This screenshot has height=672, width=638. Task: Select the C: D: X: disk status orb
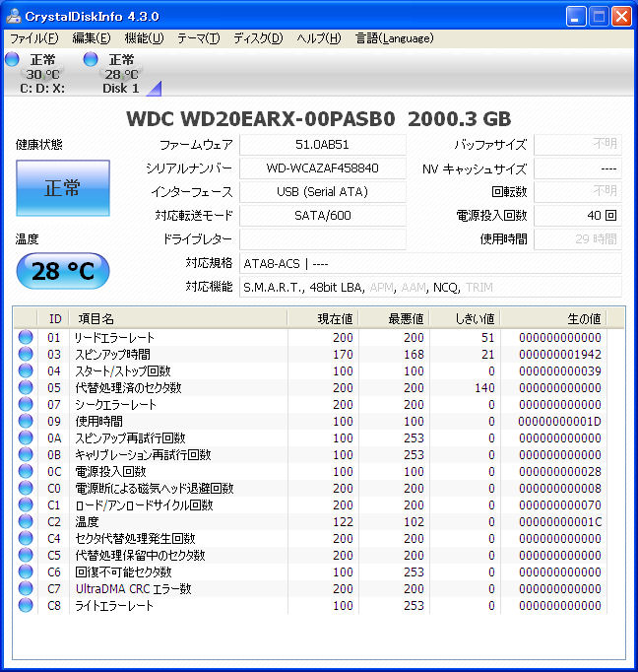[13, 59]
